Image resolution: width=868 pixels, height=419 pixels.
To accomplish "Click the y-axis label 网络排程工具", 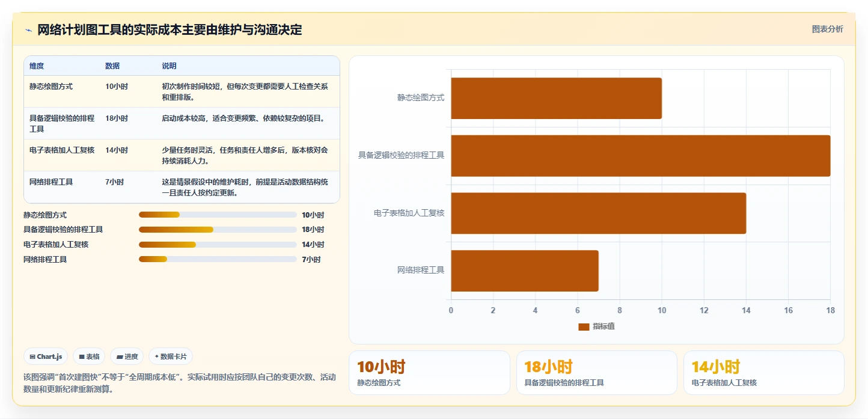I will [421, 271].
